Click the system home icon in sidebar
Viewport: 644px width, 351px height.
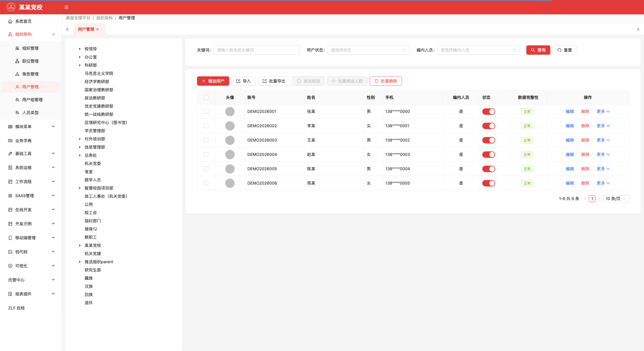tap(10, 21)
